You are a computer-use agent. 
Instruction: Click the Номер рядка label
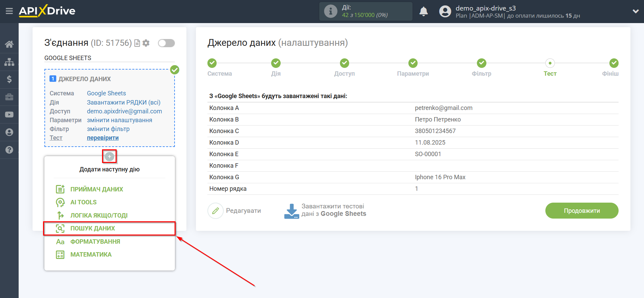[228, 189]
